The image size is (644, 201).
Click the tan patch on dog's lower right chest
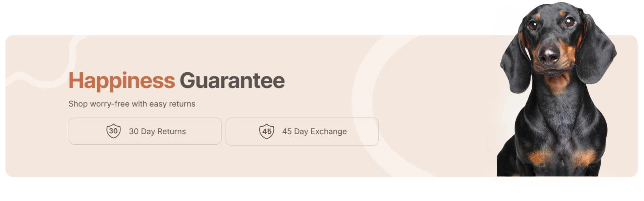point(584,157)
